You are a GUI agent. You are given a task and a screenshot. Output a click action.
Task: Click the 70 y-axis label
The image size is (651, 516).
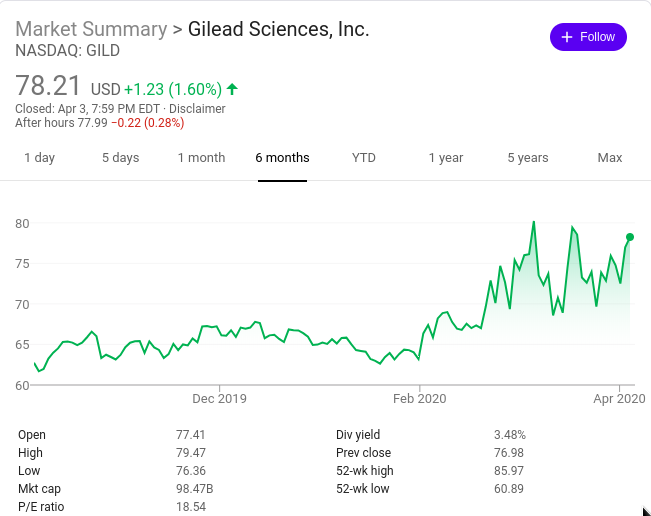click(22, 305)
